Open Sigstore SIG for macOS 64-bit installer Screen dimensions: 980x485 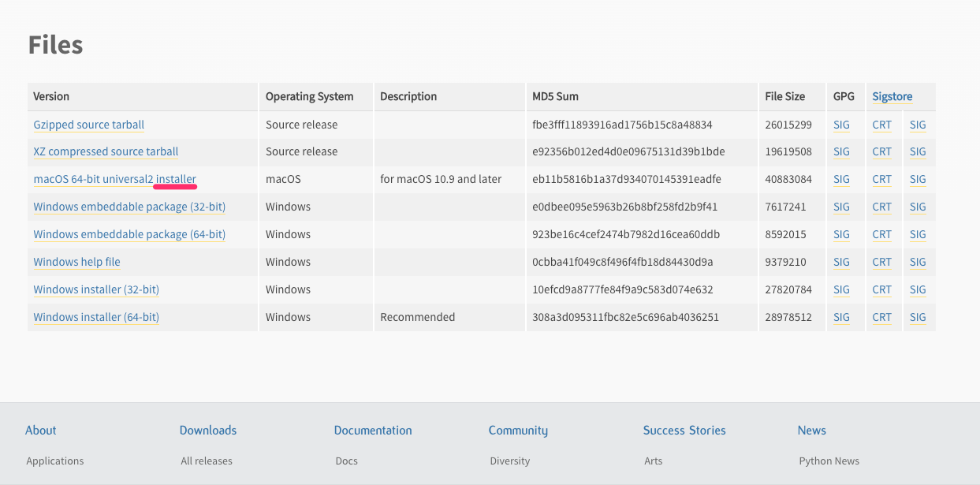point(918,179)
